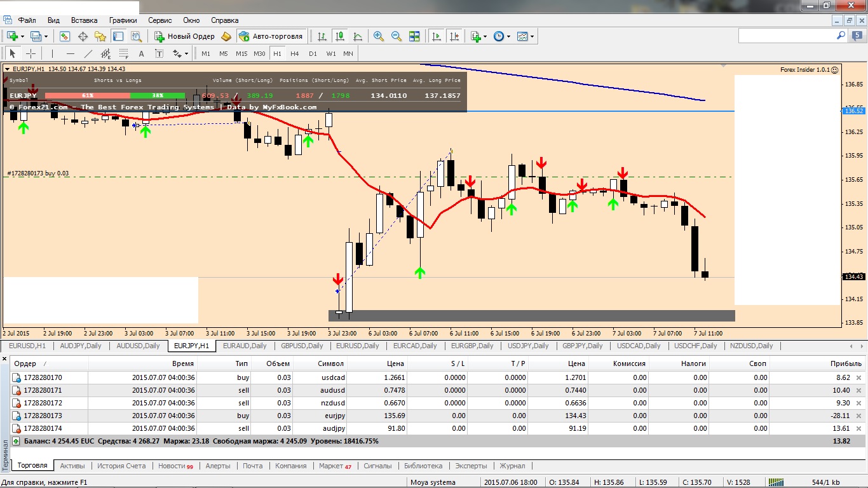Open the Файл menu
Image resolution: width=868 pixels, height=488 pixels.
click(27, 20)
